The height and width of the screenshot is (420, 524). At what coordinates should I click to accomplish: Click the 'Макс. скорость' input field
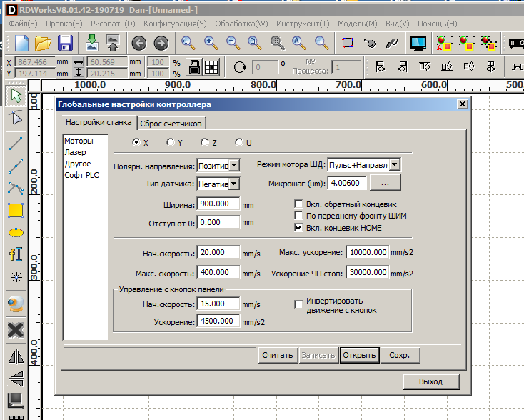[x=219, y=274]
